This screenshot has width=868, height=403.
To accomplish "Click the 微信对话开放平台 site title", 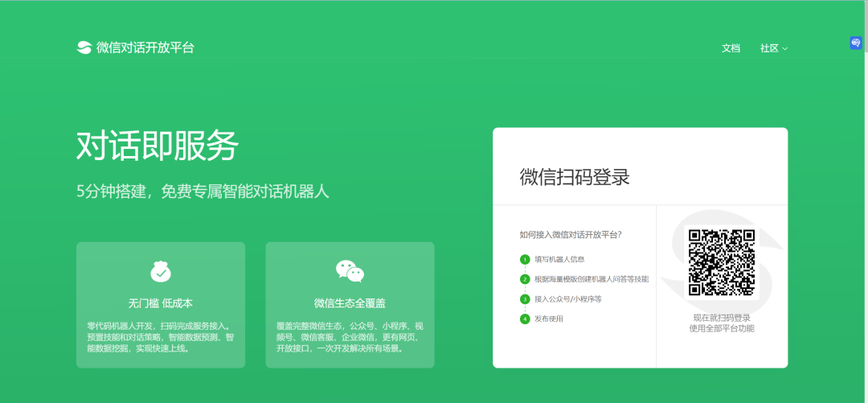I will pyautogui.click(x=145, y=47).
